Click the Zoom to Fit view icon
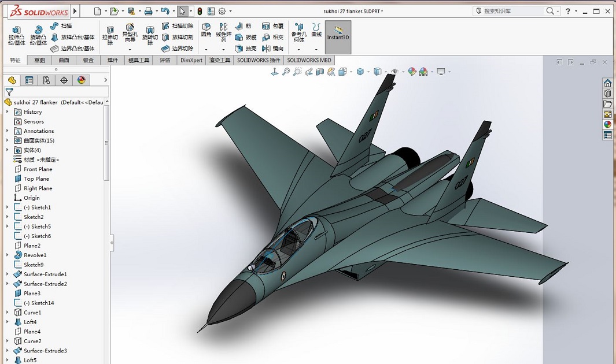Viewport: 616px width, 364px height. coord(286,72)
